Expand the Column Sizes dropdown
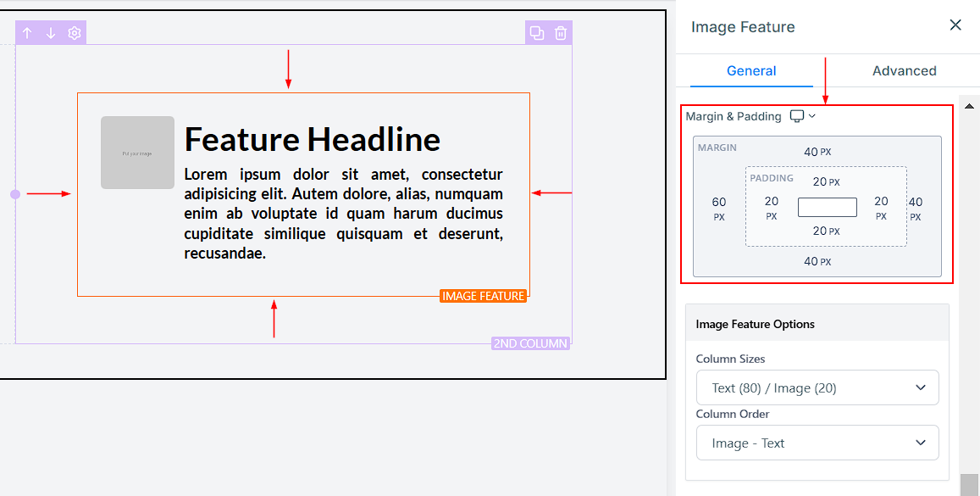Viewport: 980px width, 496px height. click(x=817, y=387)
